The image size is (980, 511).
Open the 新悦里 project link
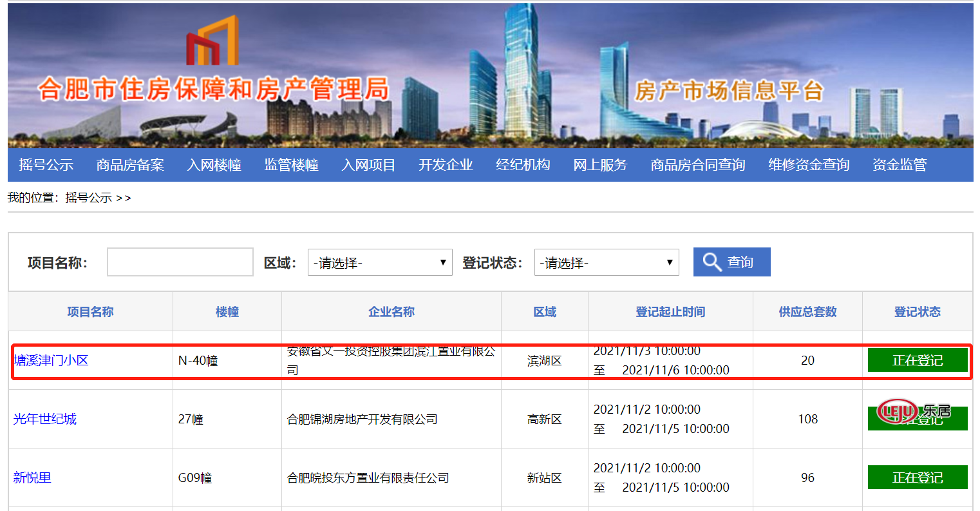[32, 477]
